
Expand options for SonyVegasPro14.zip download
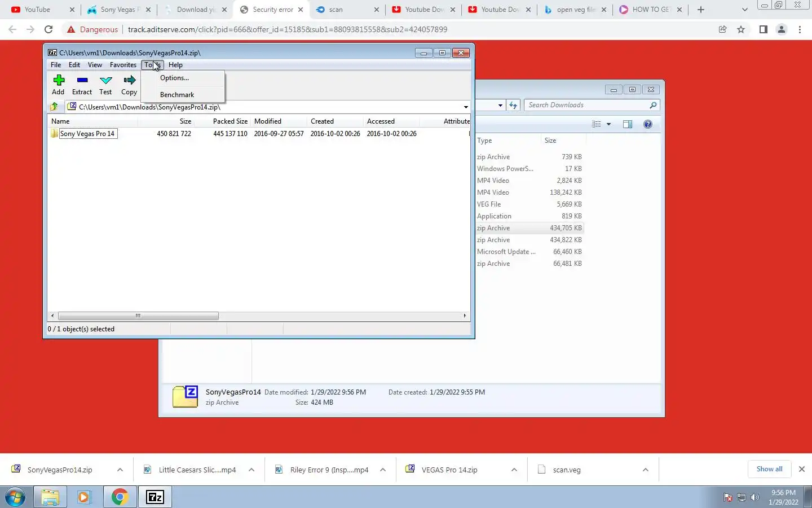click(120, 470)
